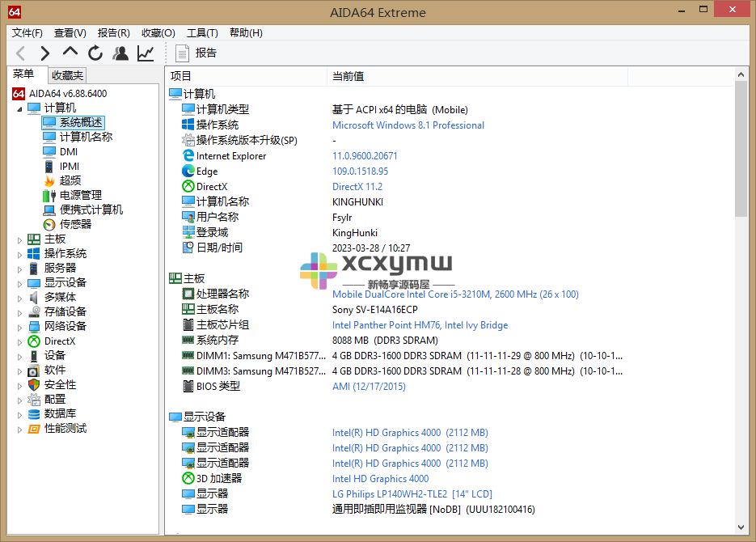Open the 查看(V) menu

click(69, 33)
